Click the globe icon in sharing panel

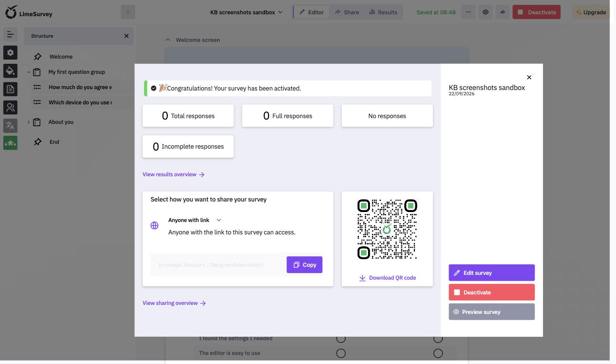point(154,225)
